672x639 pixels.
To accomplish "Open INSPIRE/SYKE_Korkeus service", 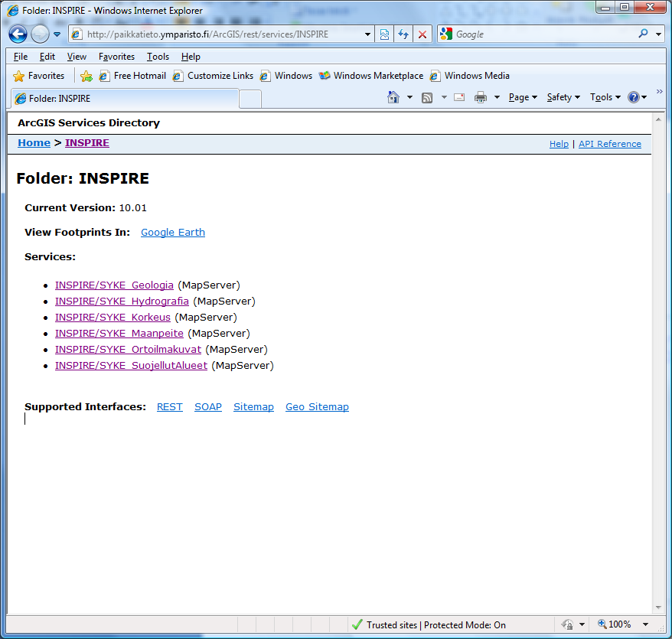I will [x=113, y=317].
